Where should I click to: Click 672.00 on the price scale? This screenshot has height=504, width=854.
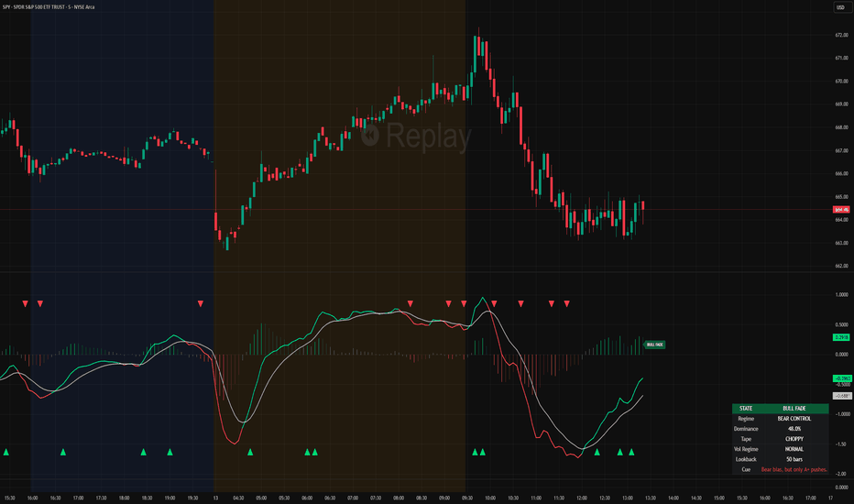[841, 35]
